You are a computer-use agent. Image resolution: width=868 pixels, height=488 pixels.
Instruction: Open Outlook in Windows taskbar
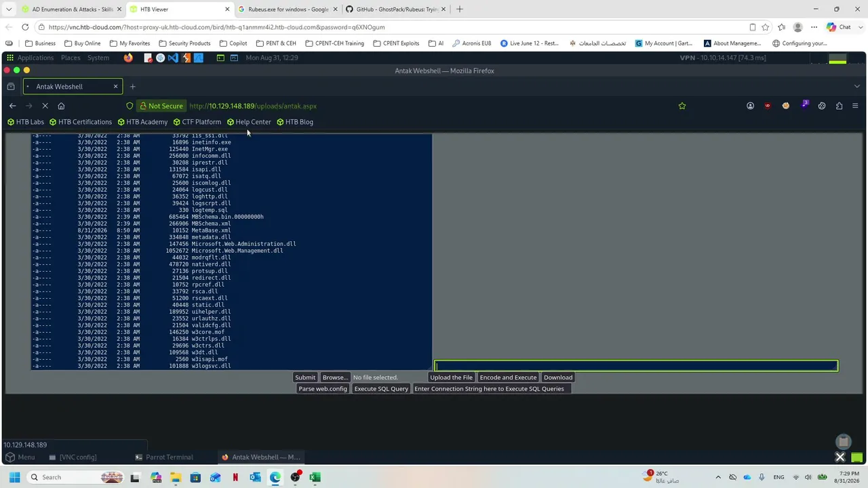255,477
